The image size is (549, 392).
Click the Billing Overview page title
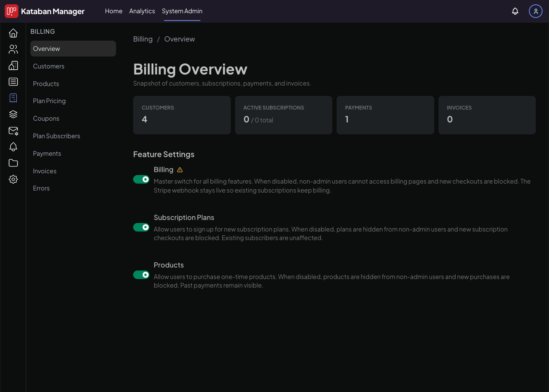tap(190, 69)
